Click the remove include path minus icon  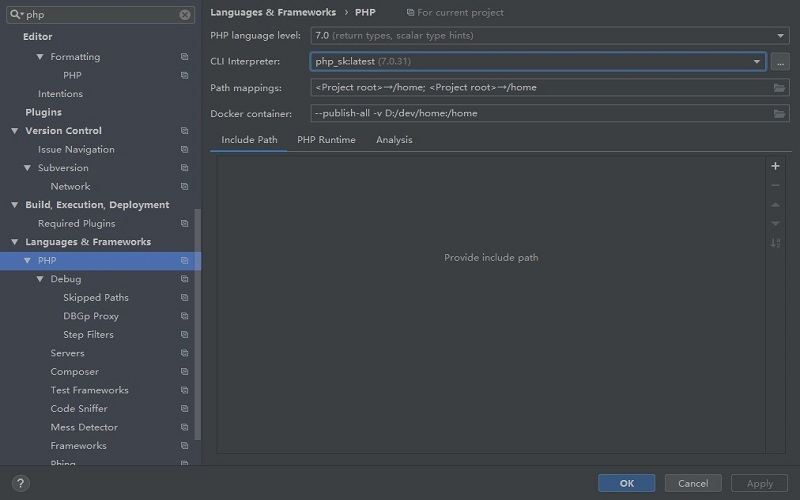coord(775,185)
